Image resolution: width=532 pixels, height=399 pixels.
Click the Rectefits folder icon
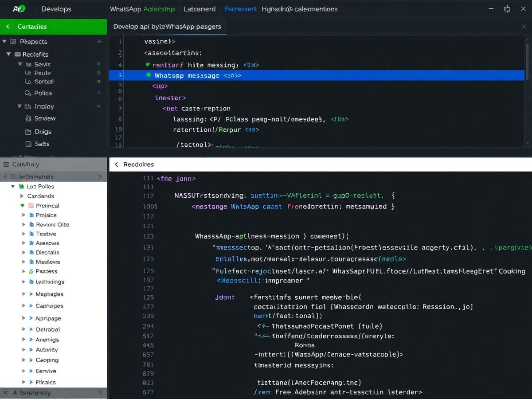point(18,54)
